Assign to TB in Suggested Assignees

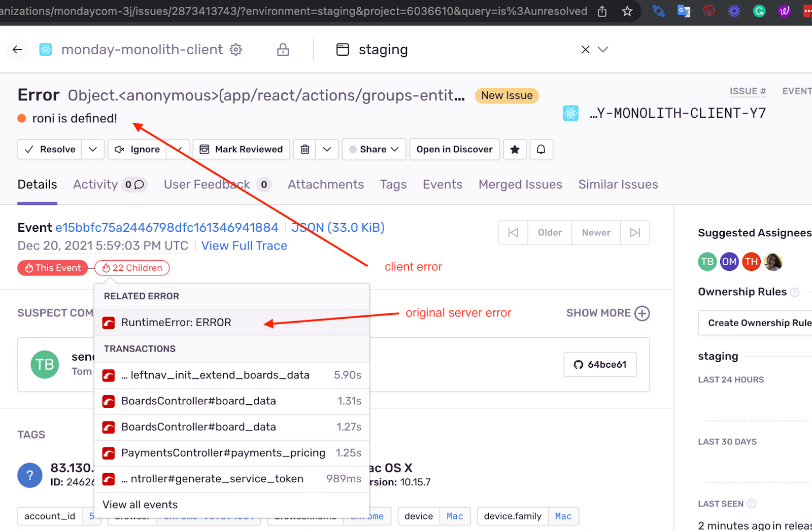pos(707,262)
